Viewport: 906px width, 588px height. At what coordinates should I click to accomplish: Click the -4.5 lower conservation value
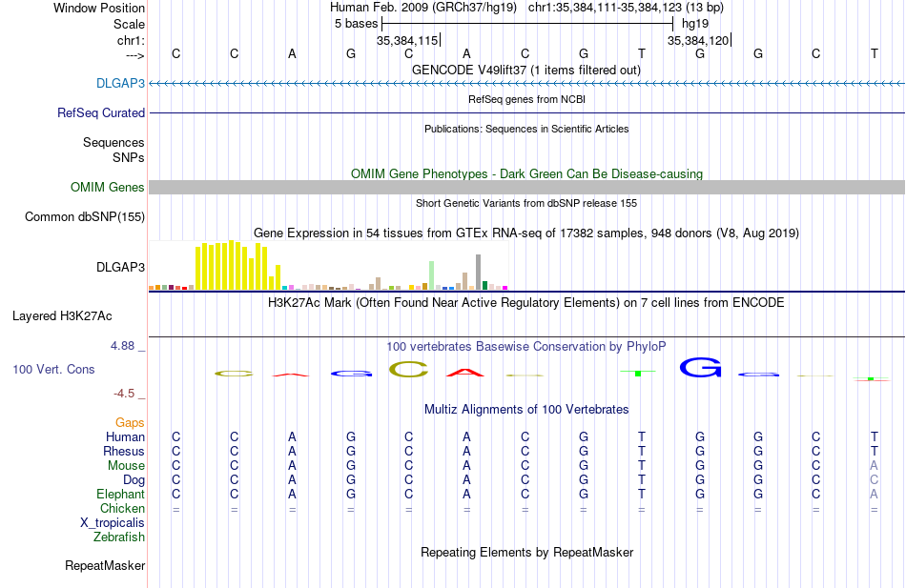[124, 394]
